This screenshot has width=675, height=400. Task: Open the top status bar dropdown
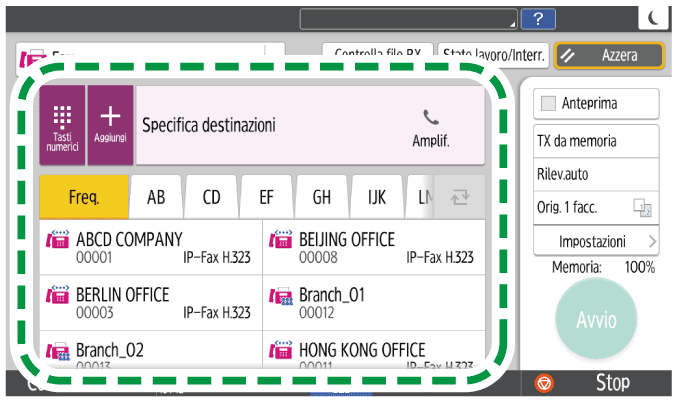[410, 18]
